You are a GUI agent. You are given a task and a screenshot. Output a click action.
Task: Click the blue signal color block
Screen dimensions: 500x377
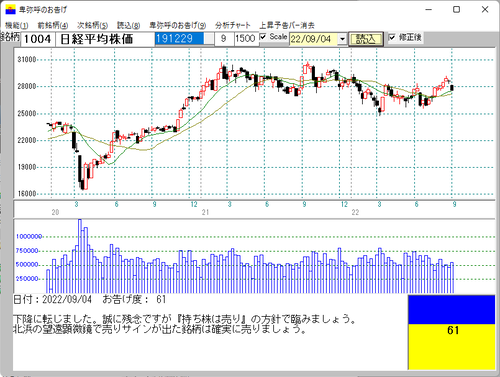[x=452, y=310]
